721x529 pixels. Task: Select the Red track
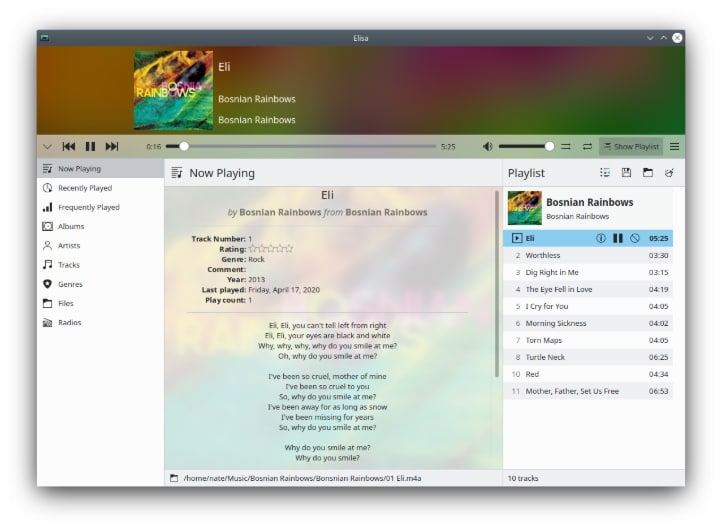[x=588, y=374]
